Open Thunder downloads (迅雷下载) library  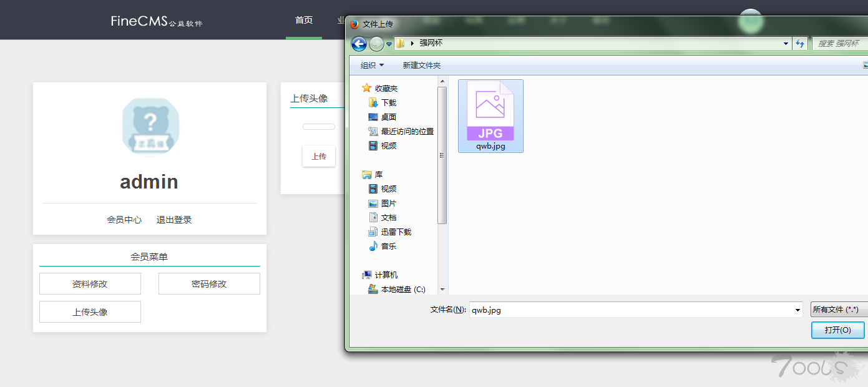click(x=396, y=232)
